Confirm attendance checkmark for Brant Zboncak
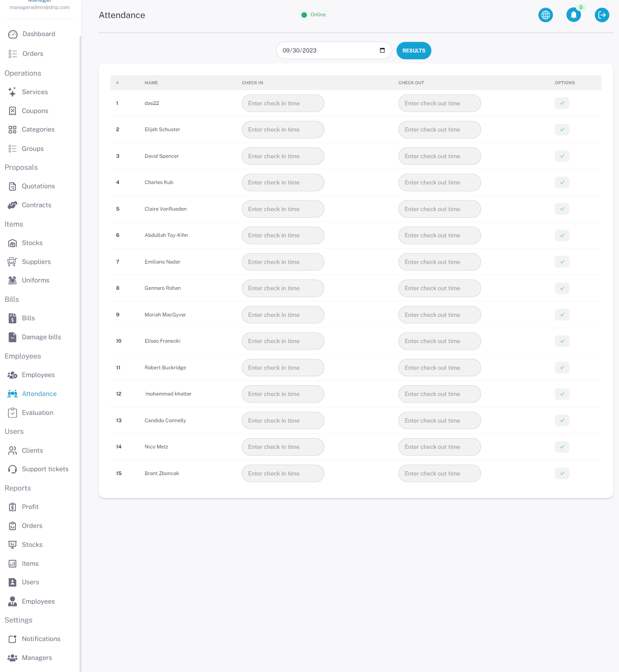This screenshot has height=672, width=619. (x=562, y=473)
